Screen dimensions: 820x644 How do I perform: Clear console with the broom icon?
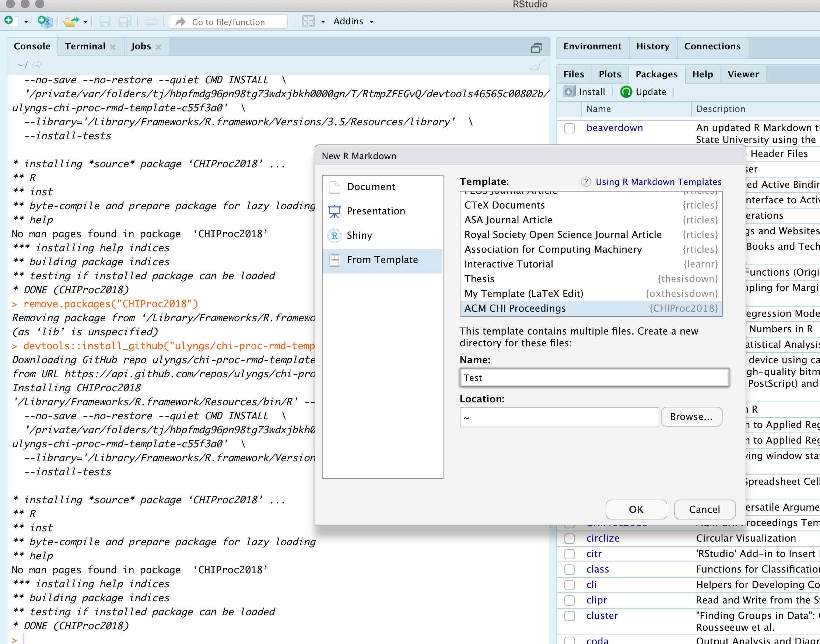tap(537, 65)
